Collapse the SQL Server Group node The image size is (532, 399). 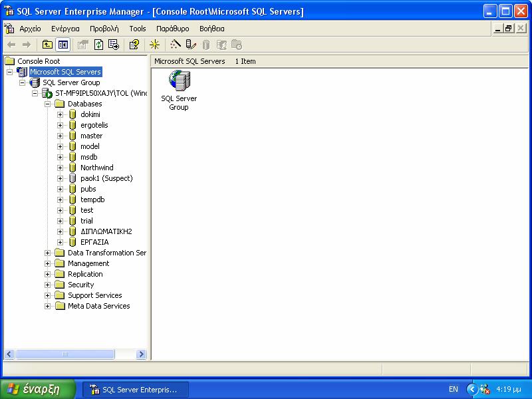click(23, 82)
